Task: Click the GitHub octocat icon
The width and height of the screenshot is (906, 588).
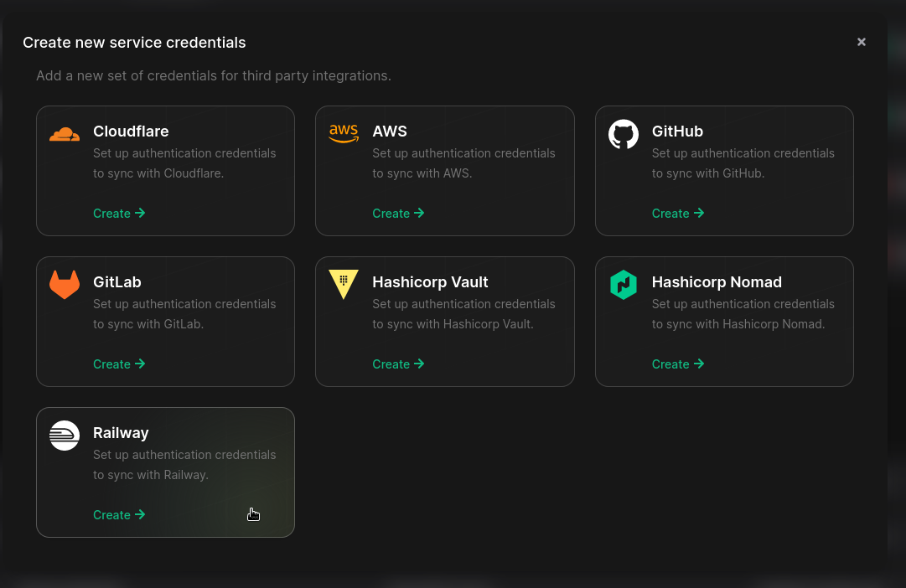Action: [624, 132]
